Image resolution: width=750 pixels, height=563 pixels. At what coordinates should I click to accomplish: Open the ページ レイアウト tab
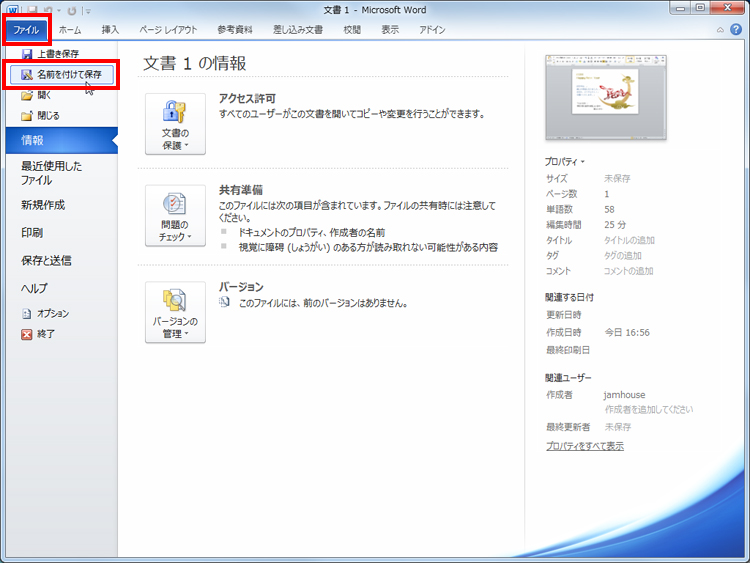pyautogui.click(x=168, y=30)
